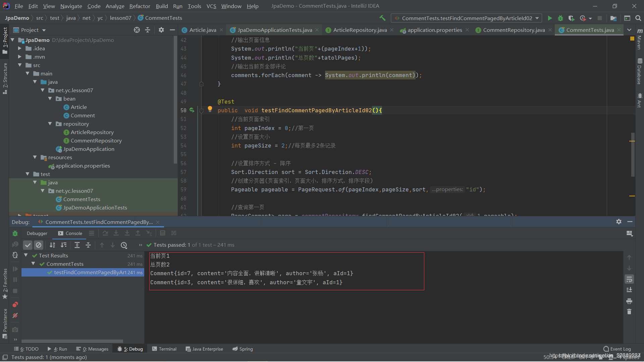Collapse Test Results tree node
This screenshot has height=362, width=644.
(26, 255)
